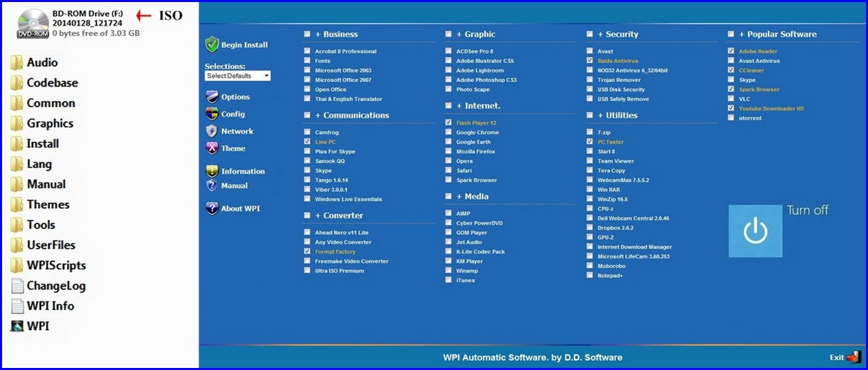Toggle the + Communications category checkbox

307,115
